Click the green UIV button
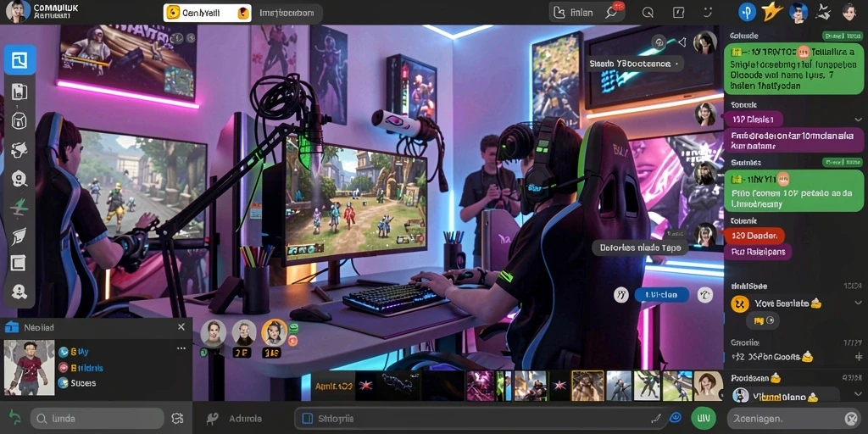The image size is (868, 434). click(704, 418)
